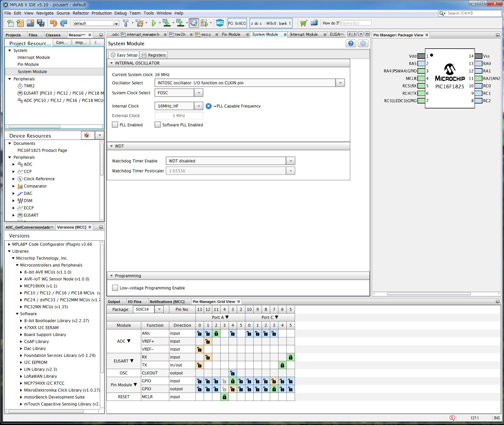Expand the ADC peripheral in Device Resources
Image resolution: width=504 pixels, height=425 pixels.
[x=14, y=164]
